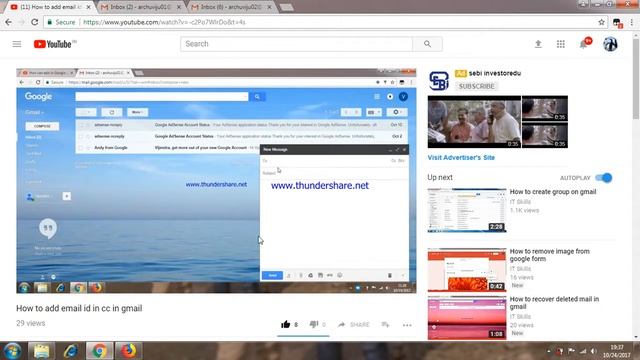Click the volume icon in system tray

(594, 351)
